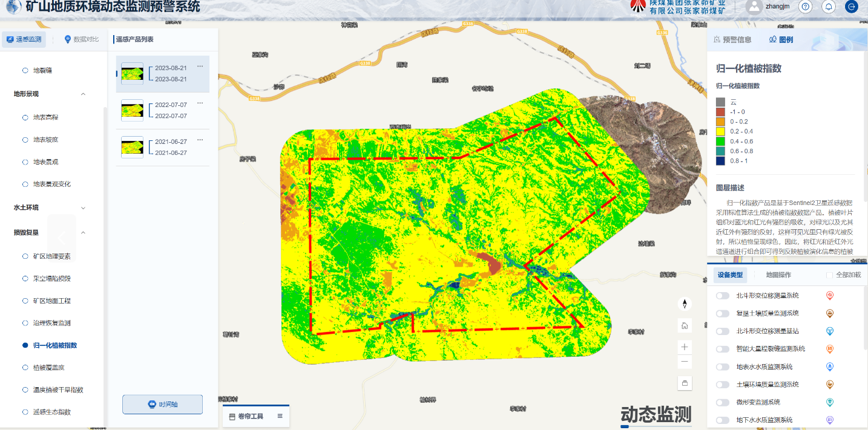Check the 全部加载 checkbox
Image resolution: width=868 pixels, height=430 pixels.
(830, 275)
